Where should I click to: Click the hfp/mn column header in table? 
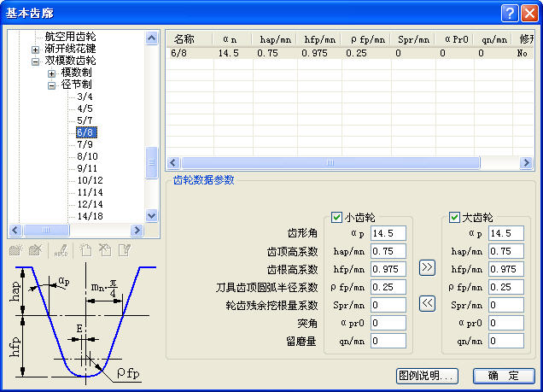(319, 39)
